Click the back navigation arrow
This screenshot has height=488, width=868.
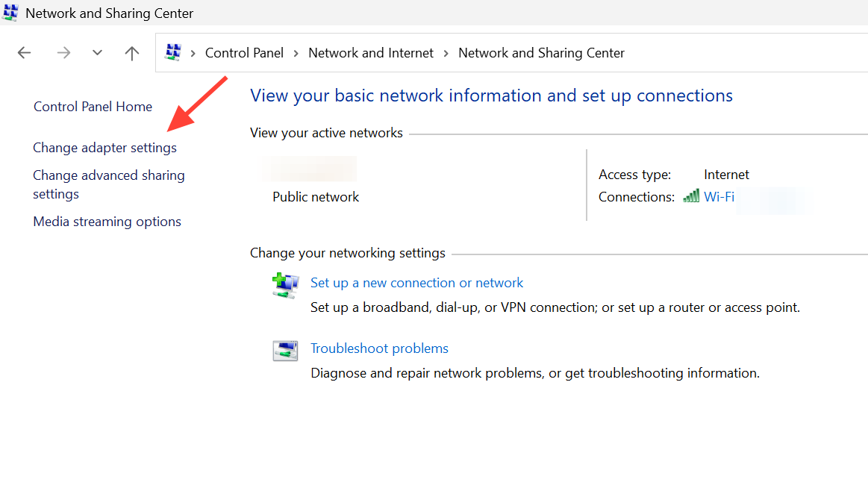click(24, 53)
